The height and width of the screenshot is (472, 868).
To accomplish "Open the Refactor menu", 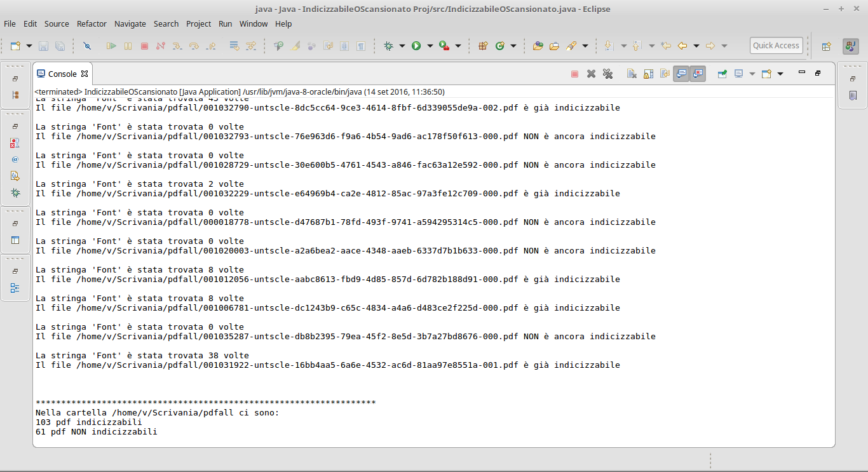I will (92, 24).
